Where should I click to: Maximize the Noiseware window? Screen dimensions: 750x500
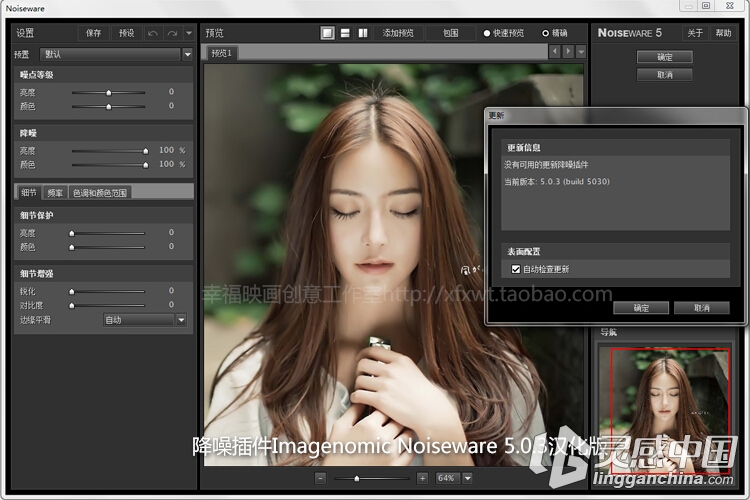[706, 6]
